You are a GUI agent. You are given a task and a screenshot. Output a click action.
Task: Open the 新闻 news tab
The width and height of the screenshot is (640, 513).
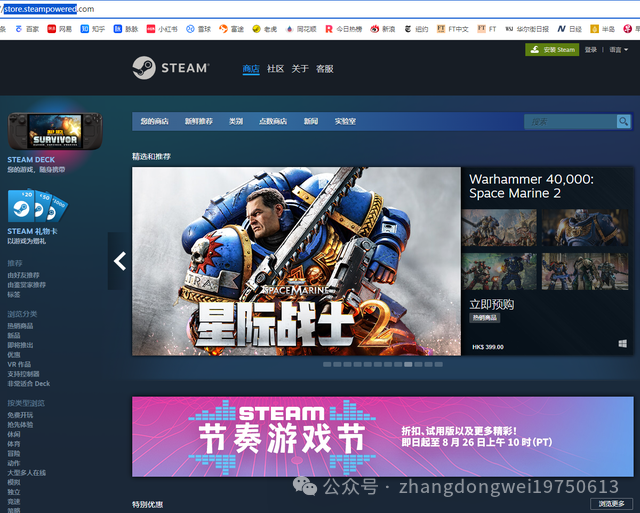click(x=311, y=121)
